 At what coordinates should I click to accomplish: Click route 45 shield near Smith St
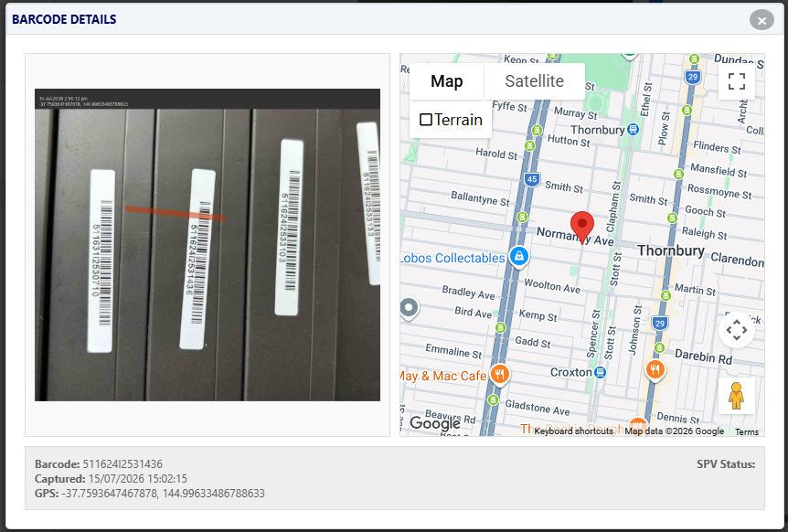pyautogui.click(x=532, y=179)
